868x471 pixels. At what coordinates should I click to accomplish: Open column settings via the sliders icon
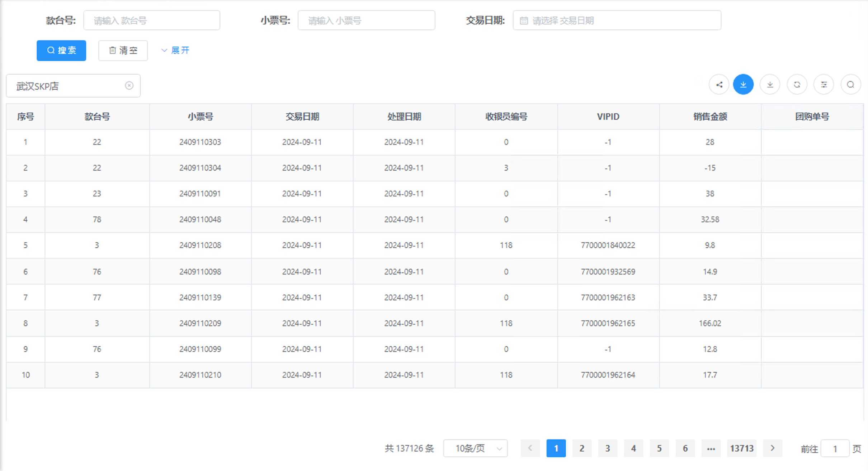824,85
